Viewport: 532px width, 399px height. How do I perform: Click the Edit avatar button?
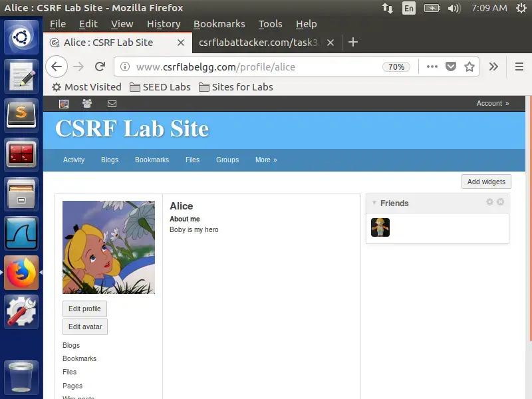85,327
